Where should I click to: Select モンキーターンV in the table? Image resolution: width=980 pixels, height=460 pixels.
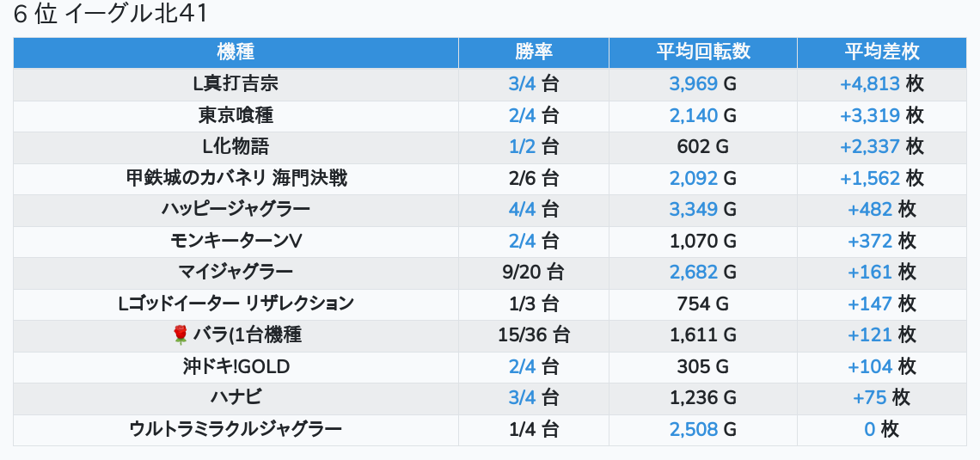236,241
